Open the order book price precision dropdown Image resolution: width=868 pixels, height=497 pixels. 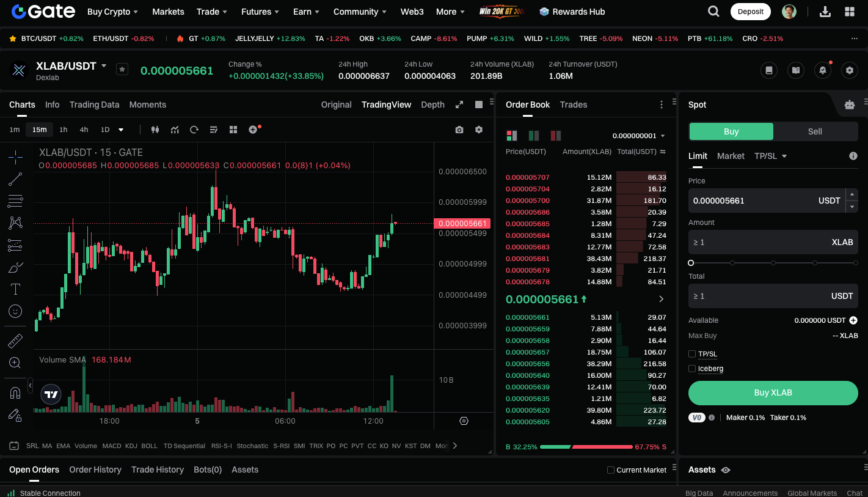(x=639, y=136)
